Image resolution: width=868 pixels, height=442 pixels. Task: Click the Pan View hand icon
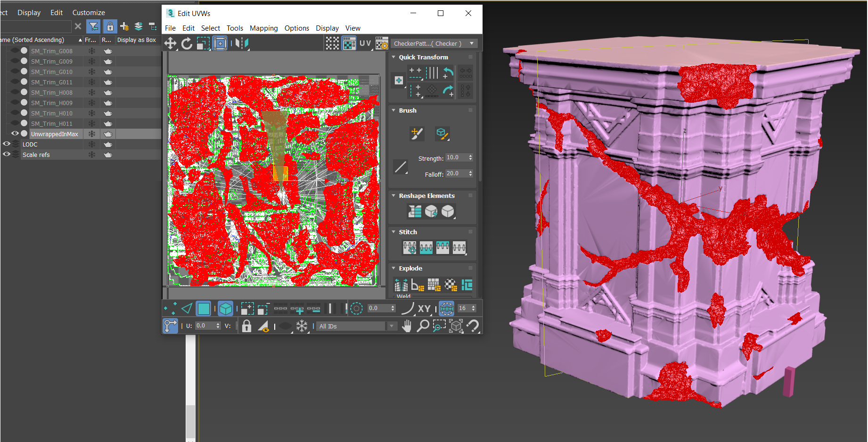(407, 326)
